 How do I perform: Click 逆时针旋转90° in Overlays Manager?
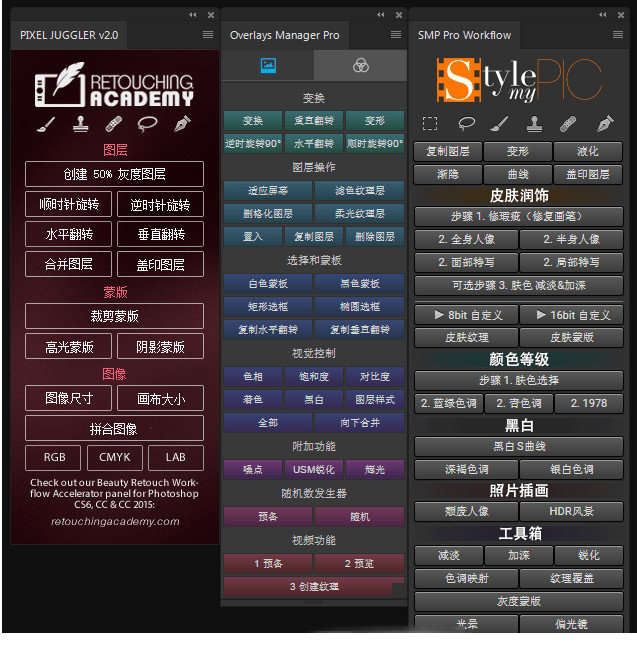coord(253,144)
